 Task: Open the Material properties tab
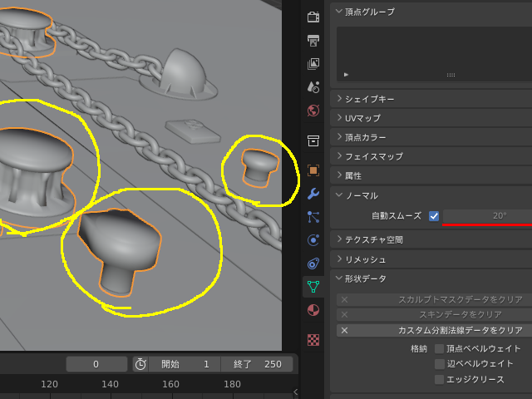pyautogui.click(x=313, y=310)
